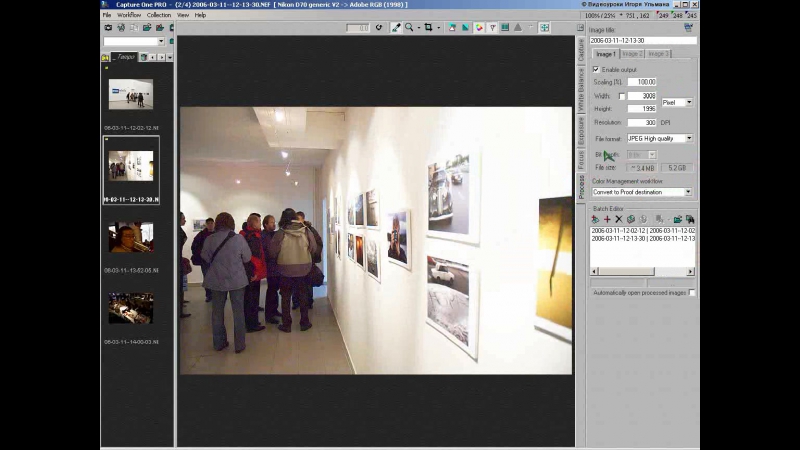Open the Workflow menu
This screenshot has height=450, width=800.
coord(129,15)
